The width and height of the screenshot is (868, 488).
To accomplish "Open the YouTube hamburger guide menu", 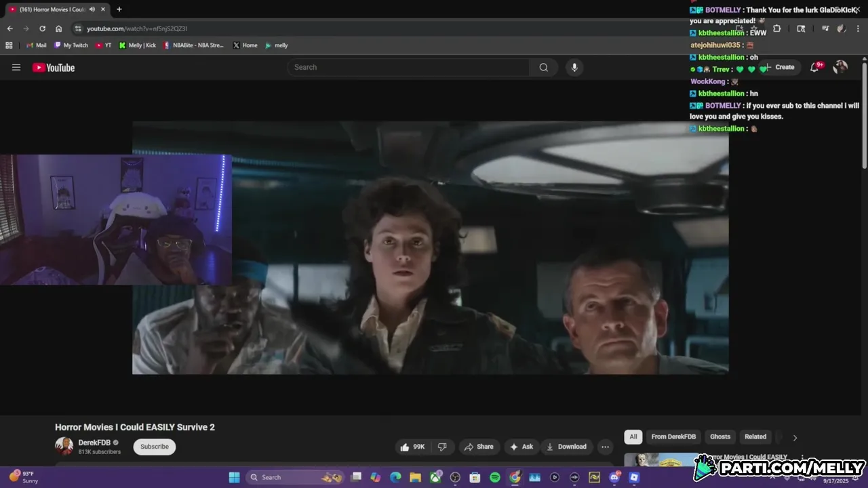I will click(16, 67).
